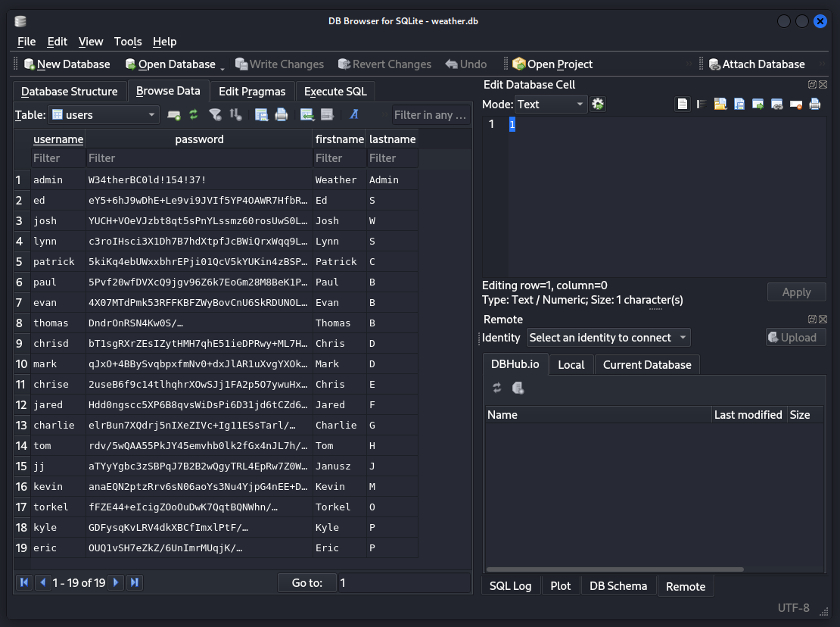Click the password column Filter field

[199, 158]
